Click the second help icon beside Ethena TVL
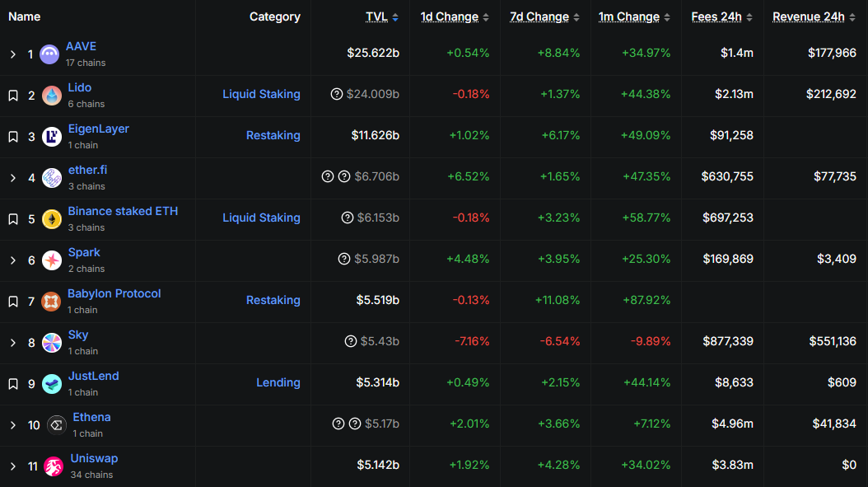Image resolution: width=868 pixels, height=487 pixels. 355,424
